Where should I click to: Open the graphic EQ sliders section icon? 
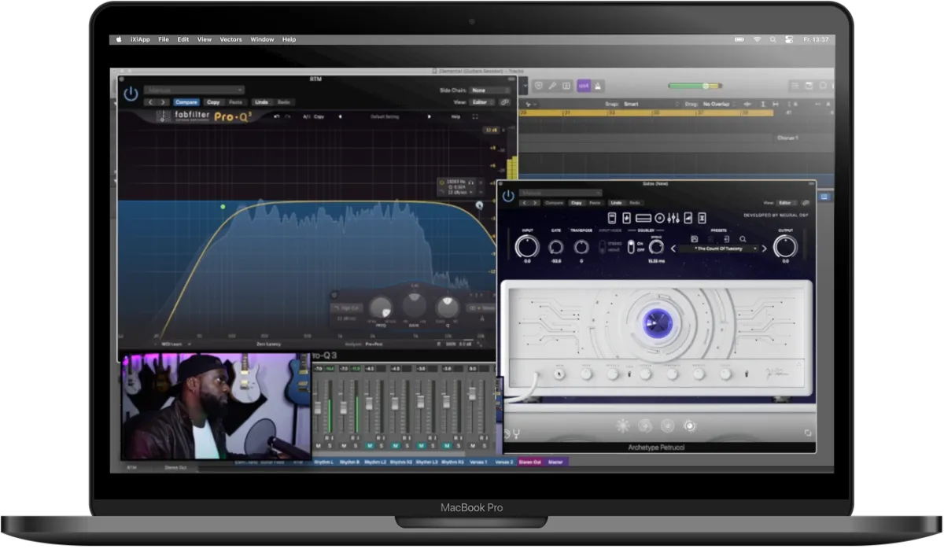coord(673,218)
